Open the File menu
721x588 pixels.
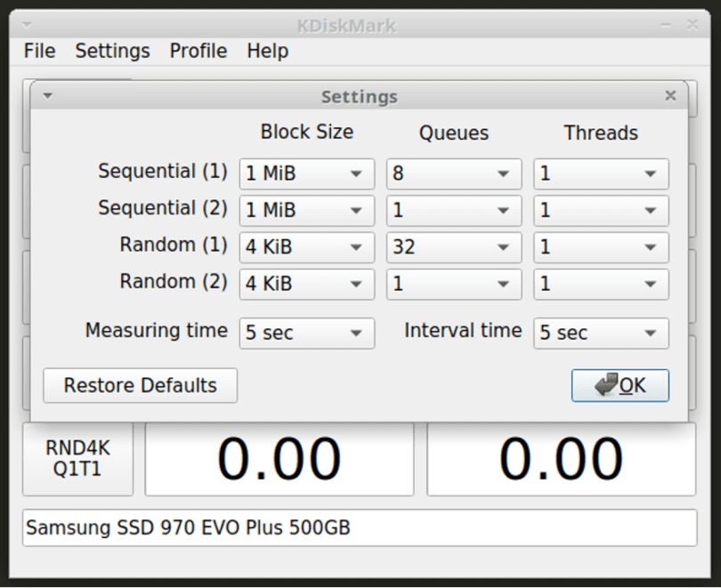point(38,51)
